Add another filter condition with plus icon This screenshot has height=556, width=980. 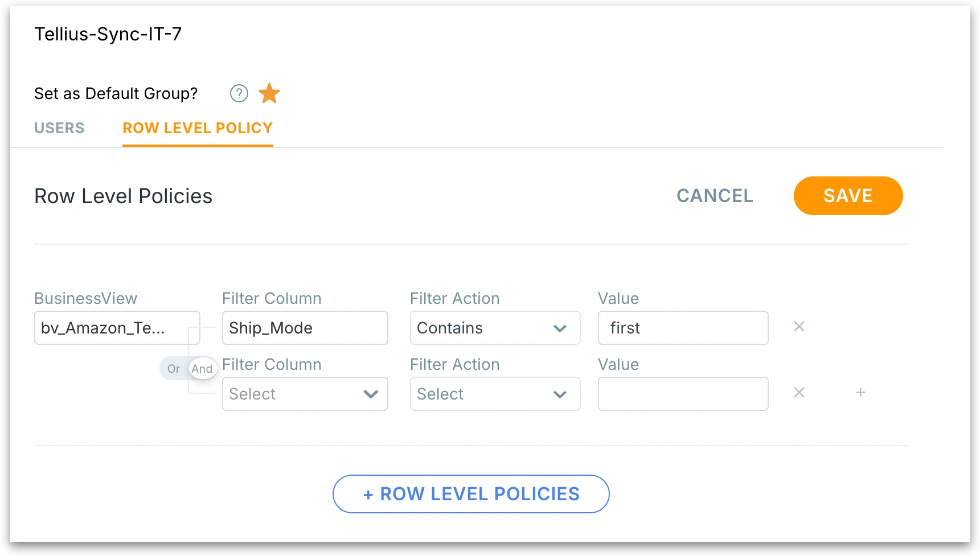860,393
